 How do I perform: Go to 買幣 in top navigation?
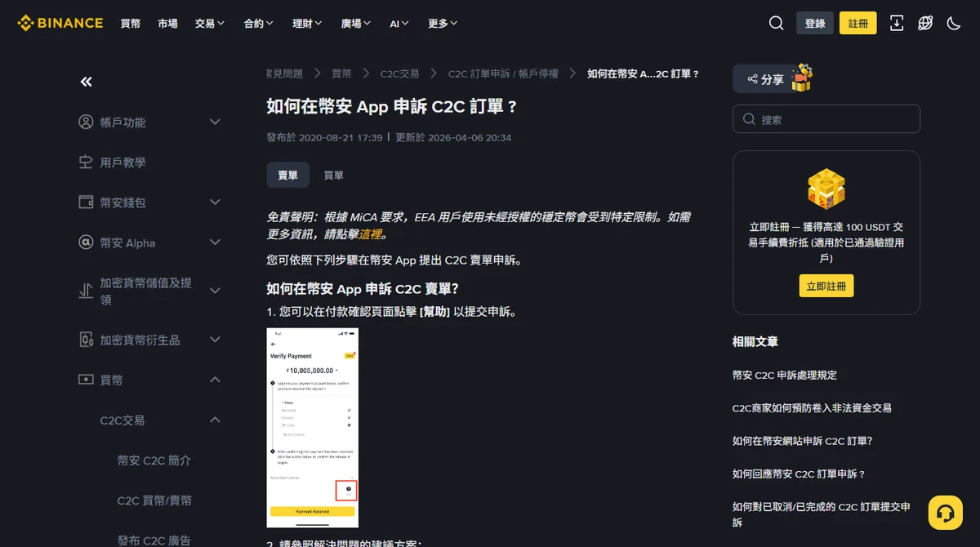point(131,24)
